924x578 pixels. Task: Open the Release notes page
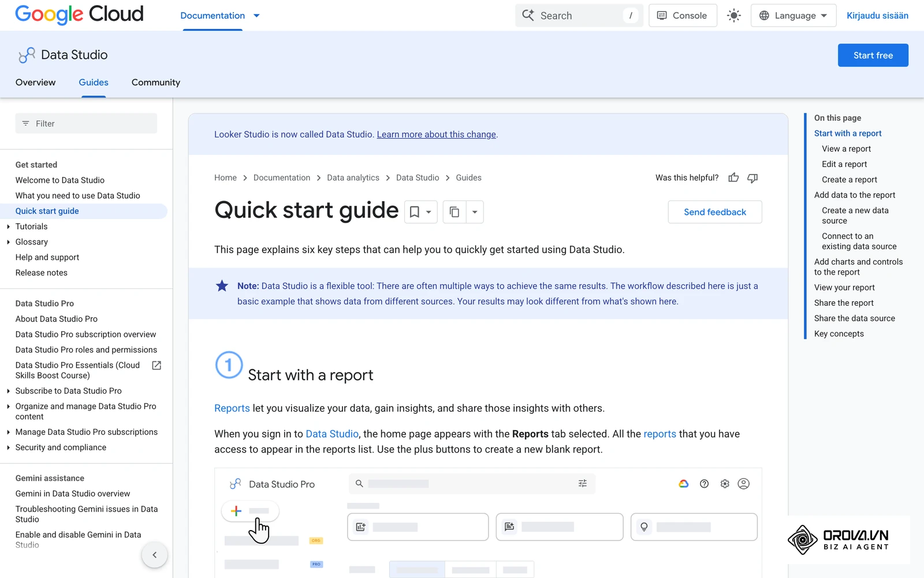42,273
